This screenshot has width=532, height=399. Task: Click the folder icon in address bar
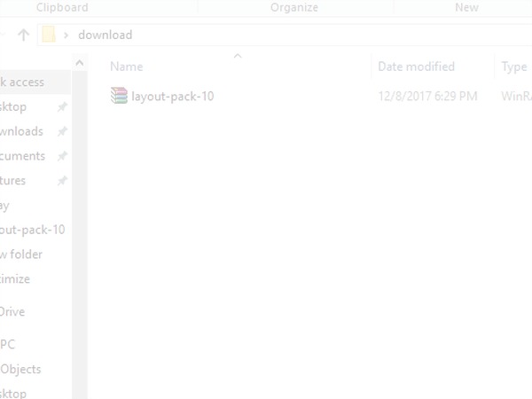[x=49, y=35]
